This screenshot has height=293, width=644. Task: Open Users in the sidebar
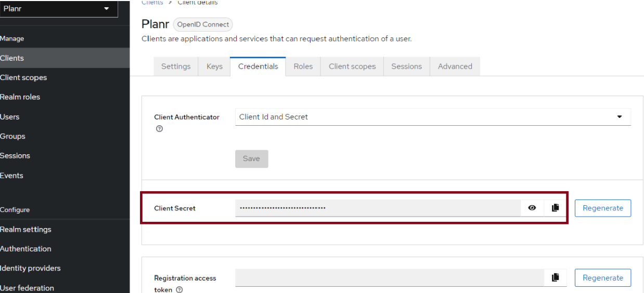(x=10, y=117)
